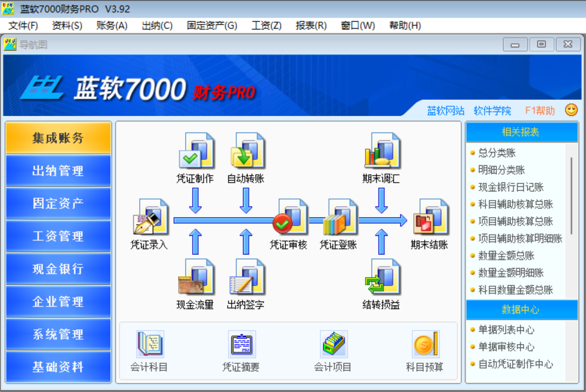Click the 科目预算 budget coin icon

coord(425,345)
